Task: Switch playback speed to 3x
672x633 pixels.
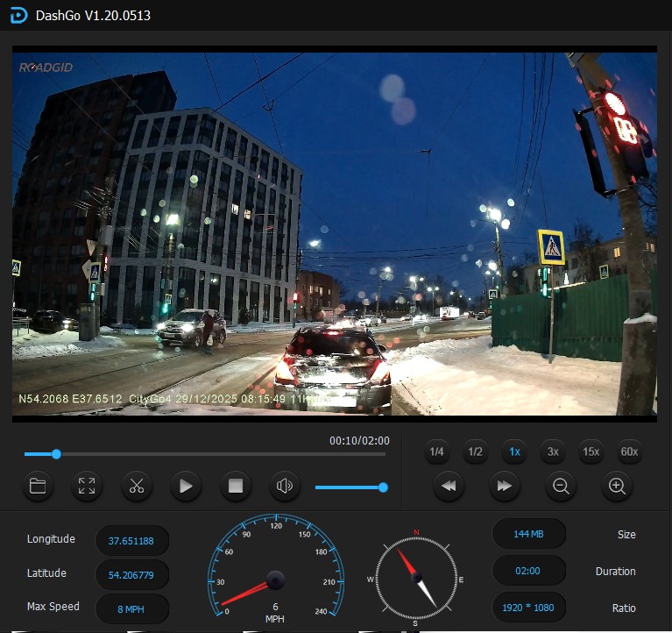Action: coord(553,452)
